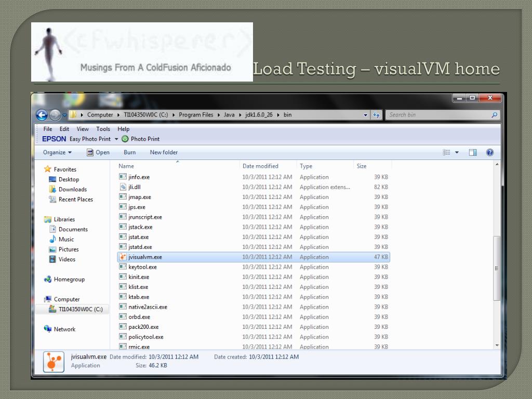Viewport: 532px width, 399px height.
Task: Open Downloads in Favorites
Action: tap(72, 190)
